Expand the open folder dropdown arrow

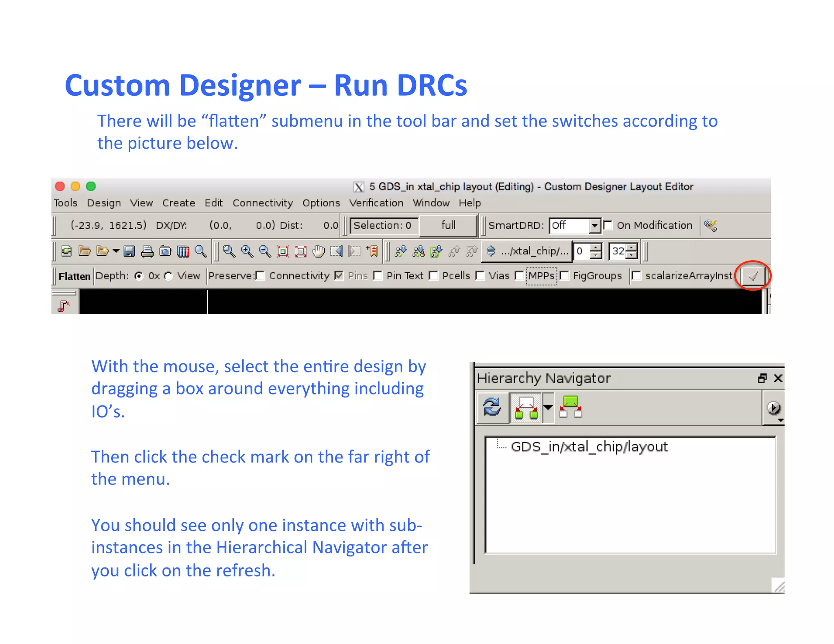coord(116,251)
